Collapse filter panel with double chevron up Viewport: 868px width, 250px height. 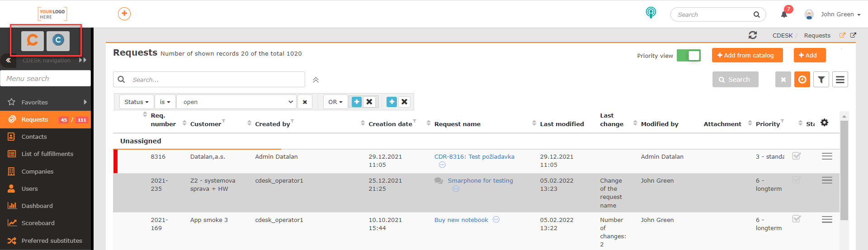(x=316, y=80)
